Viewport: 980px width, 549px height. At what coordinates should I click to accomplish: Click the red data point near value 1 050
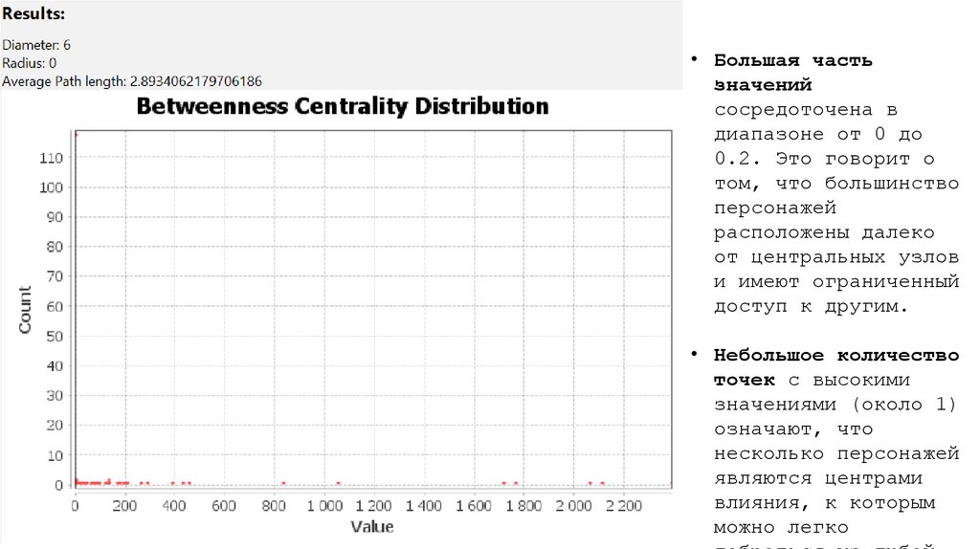(x=338, y=483)
